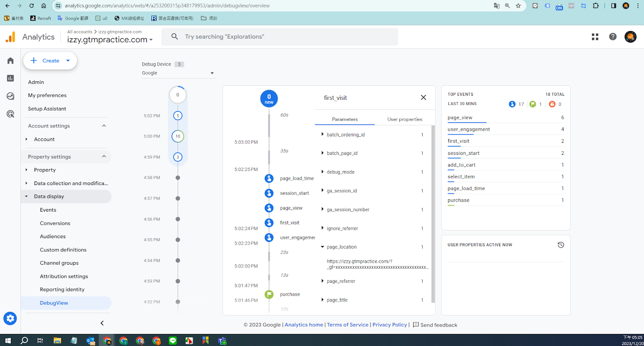Open the Analytics home footer link
The image size is (644, 346).
click(304, 325)
